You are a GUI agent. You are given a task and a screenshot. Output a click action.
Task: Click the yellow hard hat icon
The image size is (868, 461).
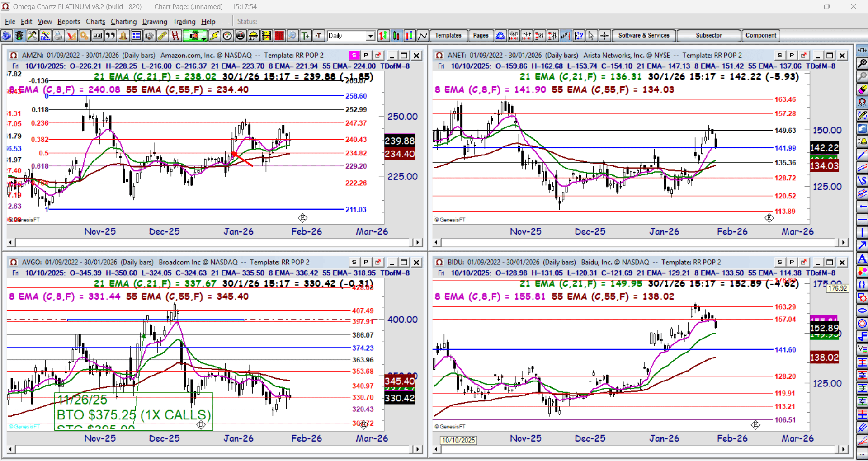click(x=253, y=36)
